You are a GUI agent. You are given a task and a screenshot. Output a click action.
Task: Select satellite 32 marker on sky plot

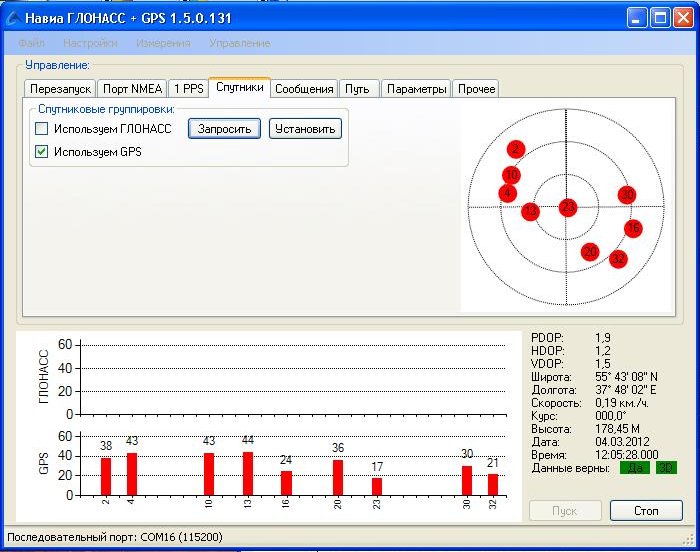[618, 259]
